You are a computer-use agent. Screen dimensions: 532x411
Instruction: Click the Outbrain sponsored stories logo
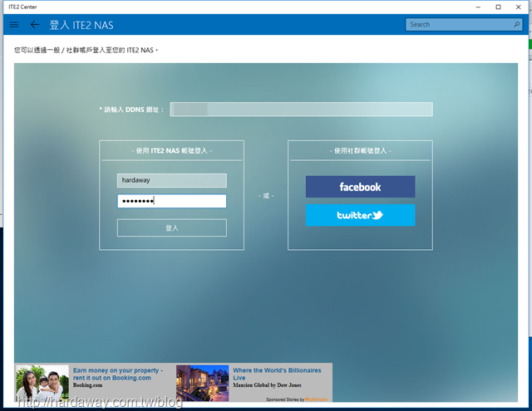tap(316, 399)
